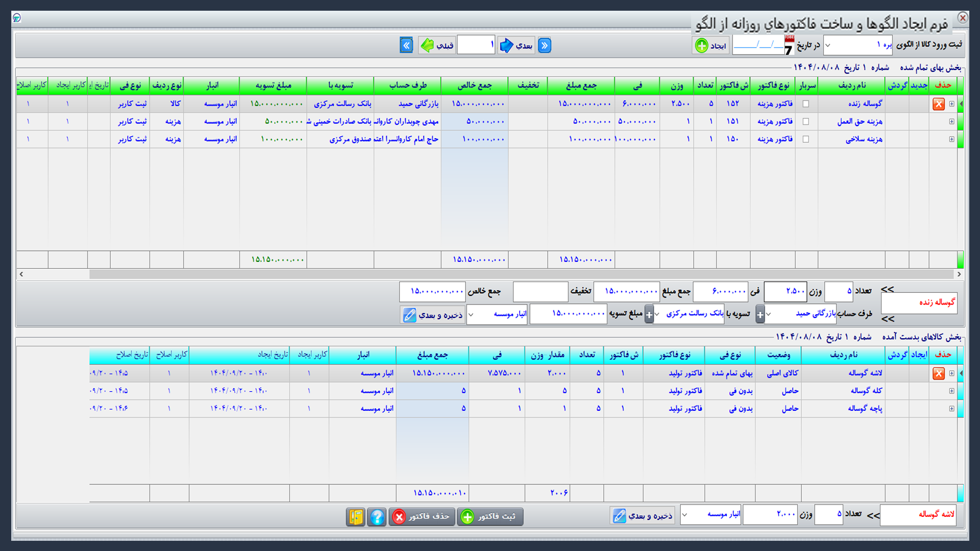
Task: Click the حذف فاکتور button
Action: click(x=422, y=517)
